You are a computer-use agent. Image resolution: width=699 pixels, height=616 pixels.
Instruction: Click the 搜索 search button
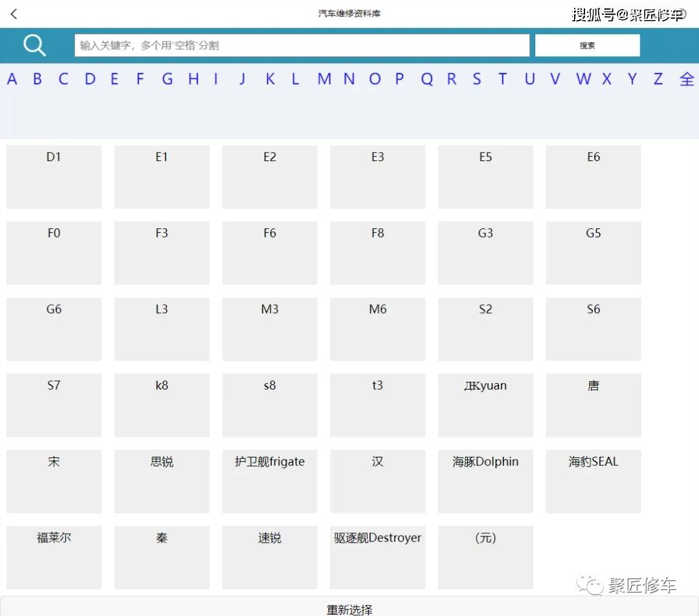pos(587,45)
